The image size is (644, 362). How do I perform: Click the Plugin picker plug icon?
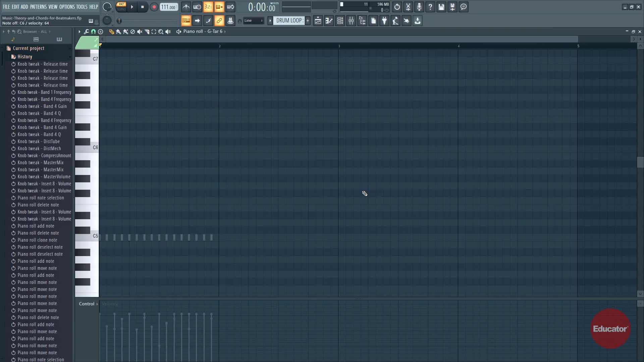384,21
